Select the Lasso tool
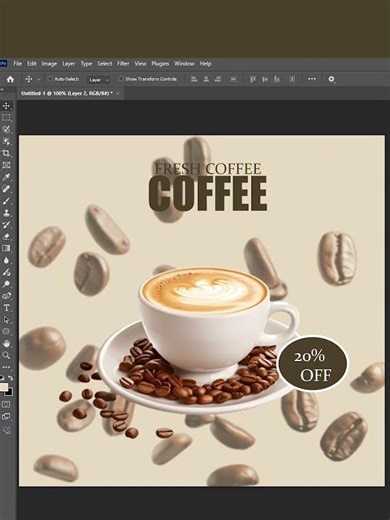 (x=6, y=129)
